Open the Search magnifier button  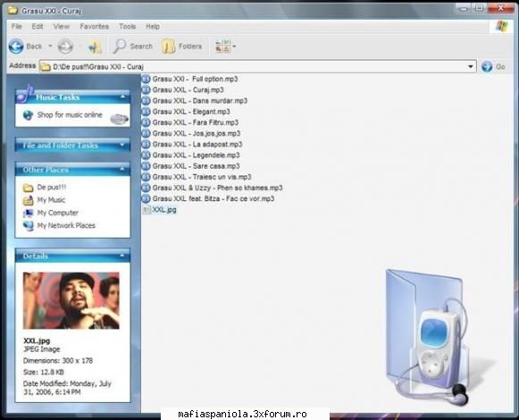pos(133,46)
